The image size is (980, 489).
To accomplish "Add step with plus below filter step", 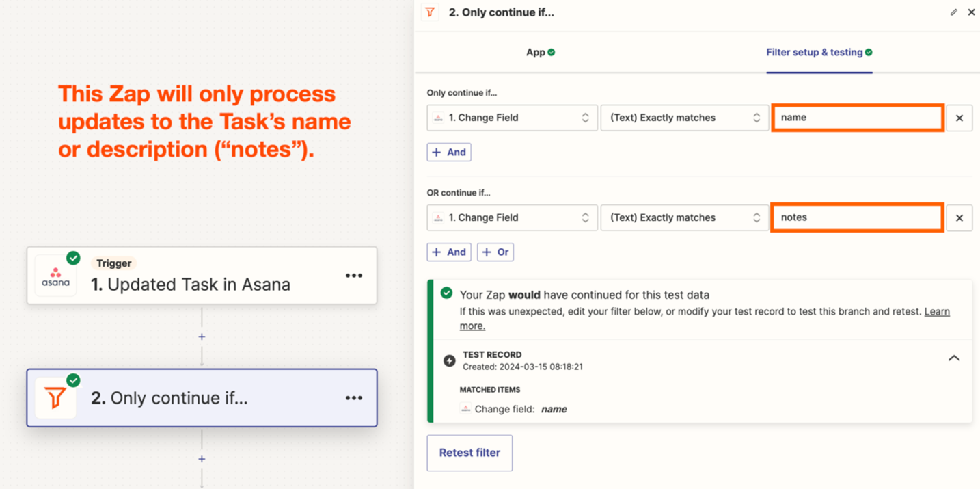I will [x=202, y=459].
